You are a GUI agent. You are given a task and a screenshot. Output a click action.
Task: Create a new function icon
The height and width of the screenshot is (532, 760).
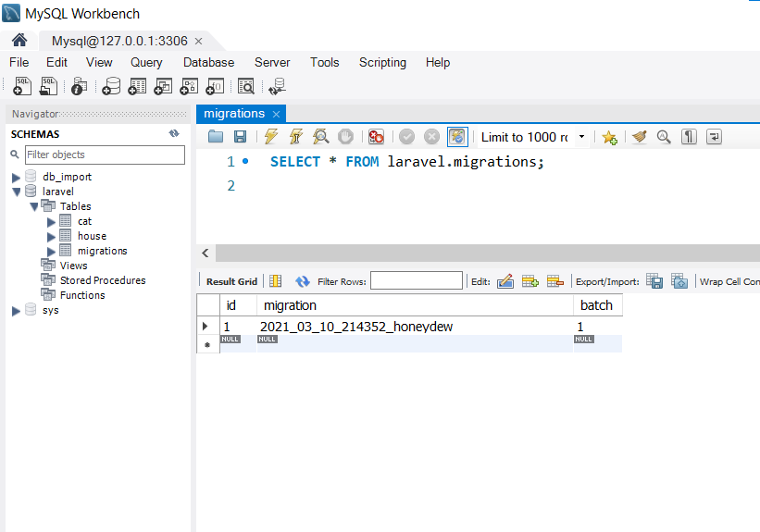(215, 86)
